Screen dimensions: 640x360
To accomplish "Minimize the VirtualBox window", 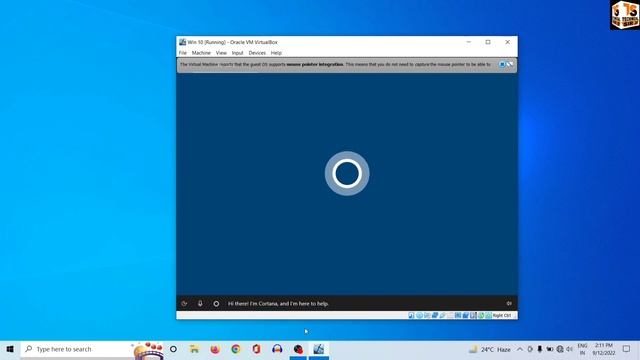I will point(469,42).
